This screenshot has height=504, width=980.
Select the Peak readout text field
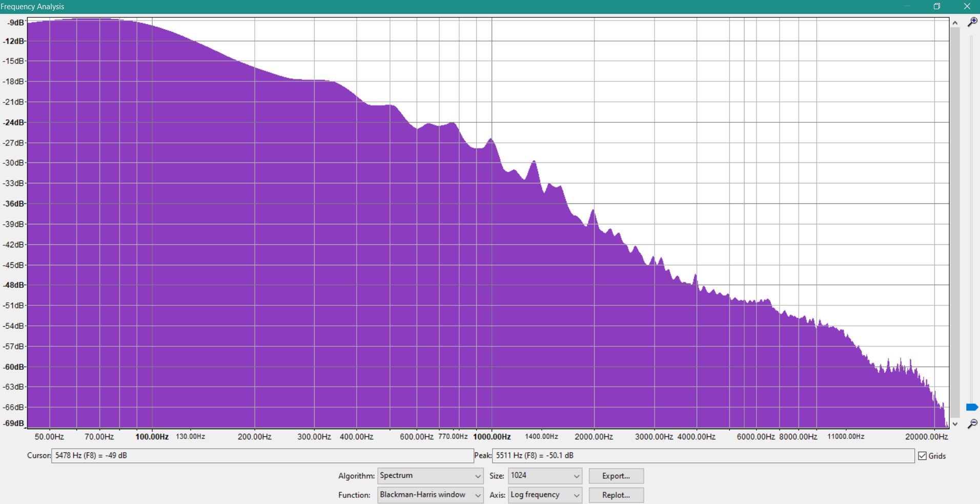pyautogui.click(x=703, y=456)
